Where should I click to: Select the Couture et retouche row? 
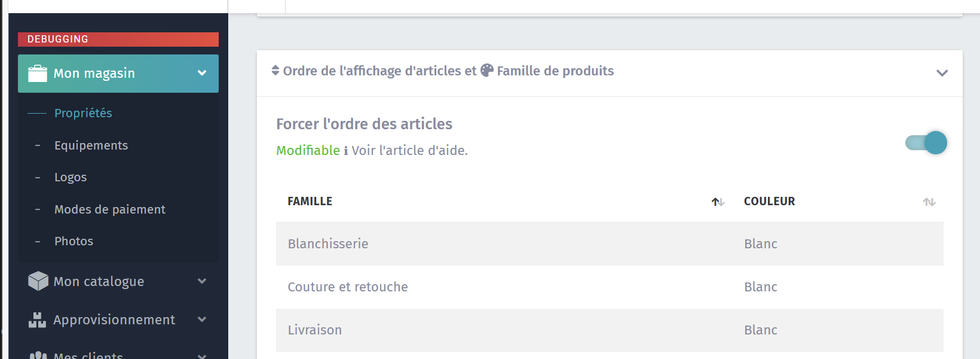tap(610, 287)
